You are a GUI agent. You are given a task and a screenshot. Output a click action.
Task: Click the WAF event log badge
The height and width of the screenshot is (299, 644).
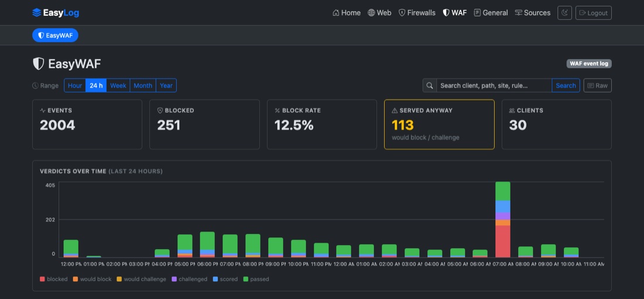coord(589,64)
